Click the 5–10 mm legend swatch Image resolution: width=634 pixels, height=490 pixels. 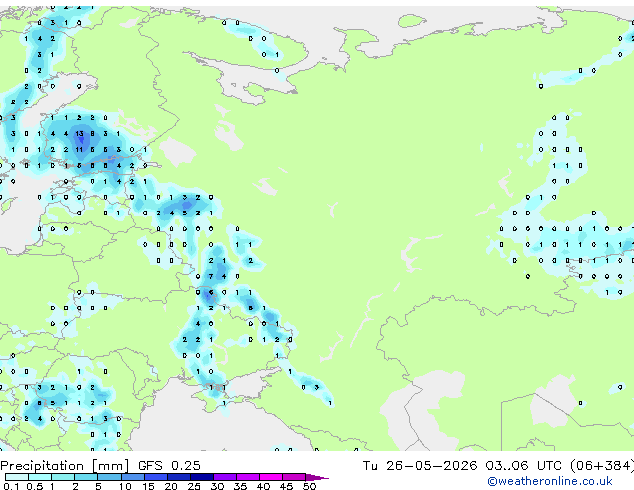[109, 477]
